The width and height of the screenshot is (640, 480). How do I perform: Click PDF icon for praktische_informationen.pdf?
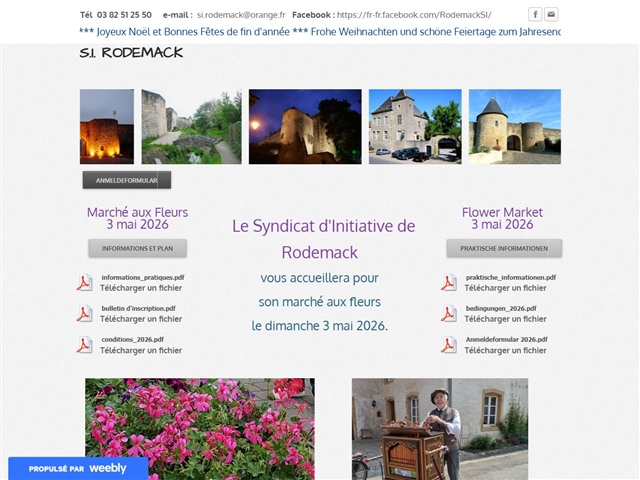pos(449,282)
